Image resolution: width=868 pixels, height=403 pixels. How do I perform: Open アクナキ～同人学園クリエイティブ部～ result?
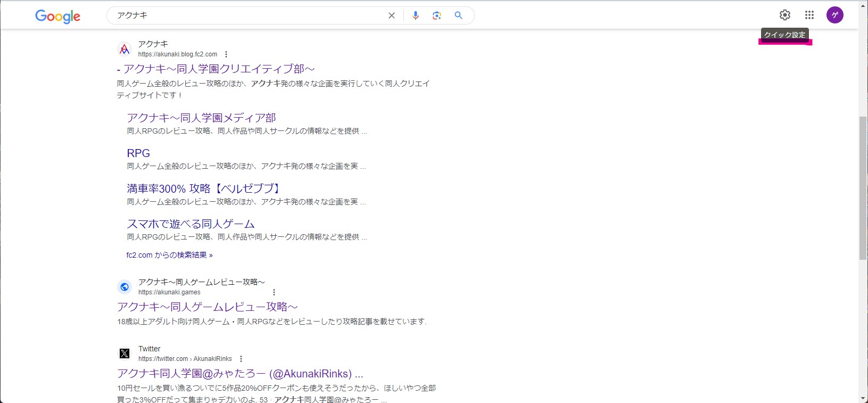click(x=216, y=69)
